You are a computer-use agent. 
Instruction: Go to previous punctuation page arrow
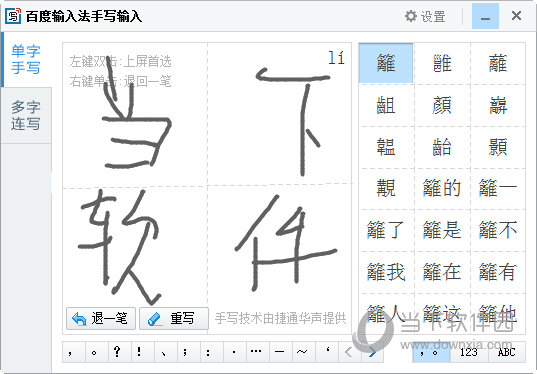click(349, 352)
